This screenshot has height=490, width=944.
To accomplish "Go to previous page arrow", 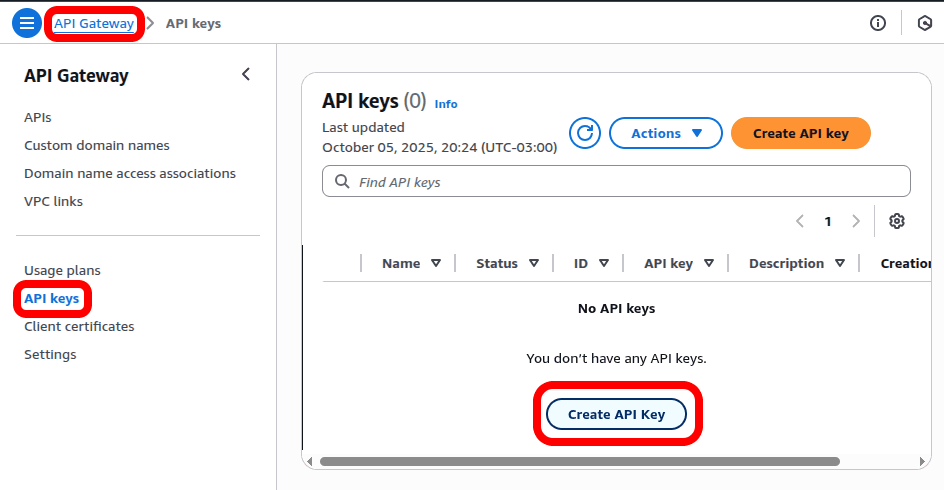I will [x=800, y=221].
